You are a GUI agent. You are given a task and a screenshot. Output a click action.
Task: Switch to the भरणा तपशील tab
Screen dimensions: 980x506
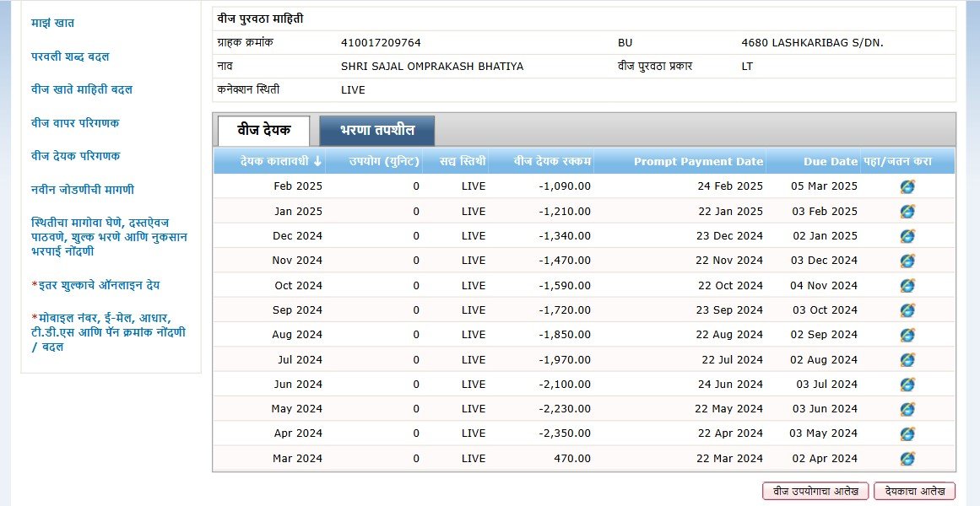377,131
